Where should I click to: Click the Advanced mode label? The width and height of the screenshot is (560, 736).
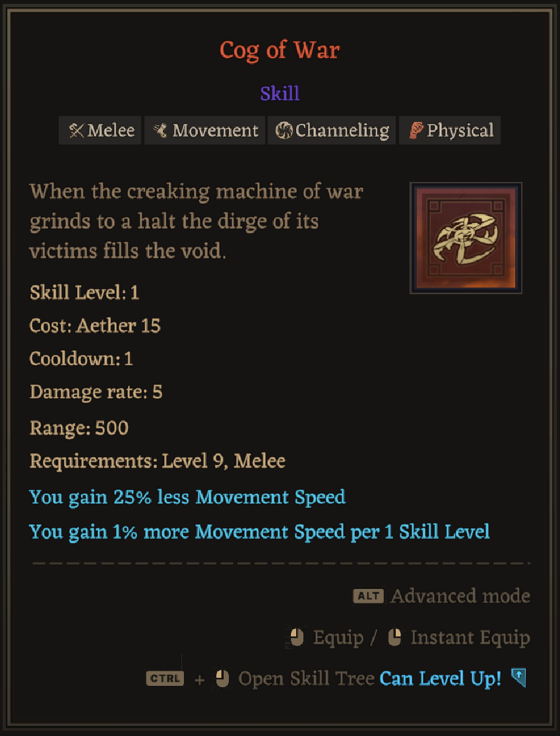click(x=460, y=596)
